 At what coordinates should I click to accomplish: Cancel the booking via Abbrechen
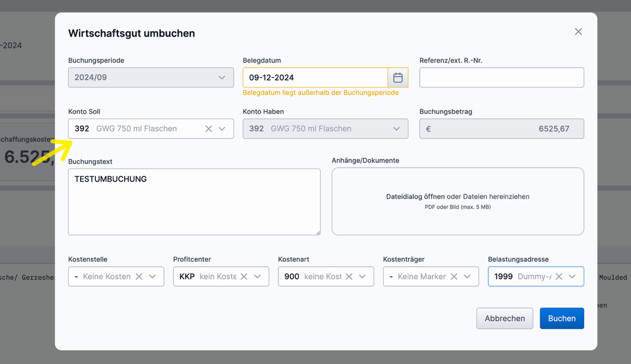pyautogui.click(x=505, y=318)
